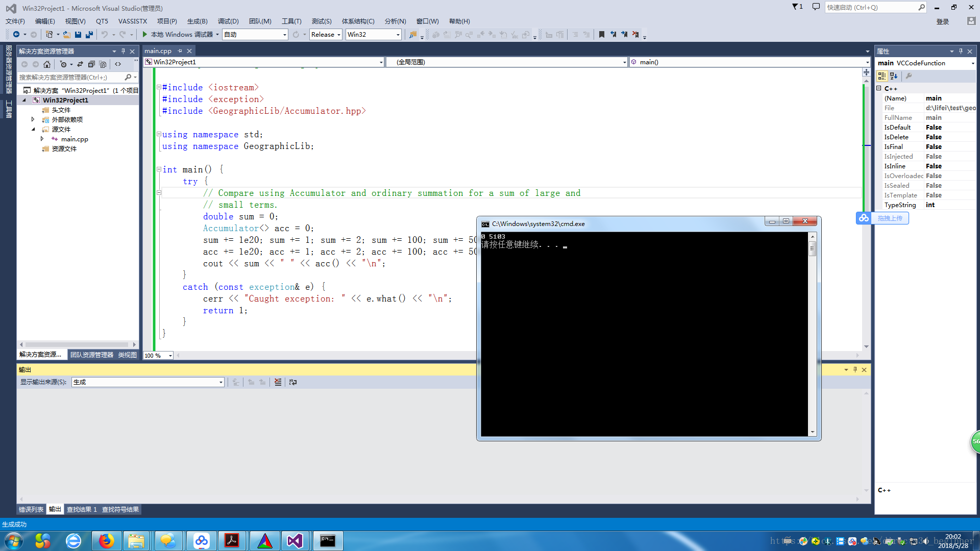
Task: Open the 自动 solution configuration dropdown
Action: click(285, 35)
